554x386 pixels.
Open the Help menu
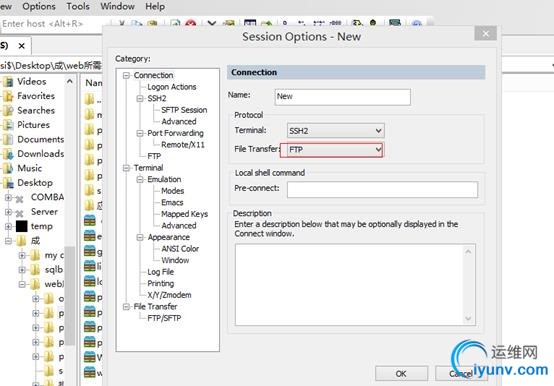tap(155, 6)
